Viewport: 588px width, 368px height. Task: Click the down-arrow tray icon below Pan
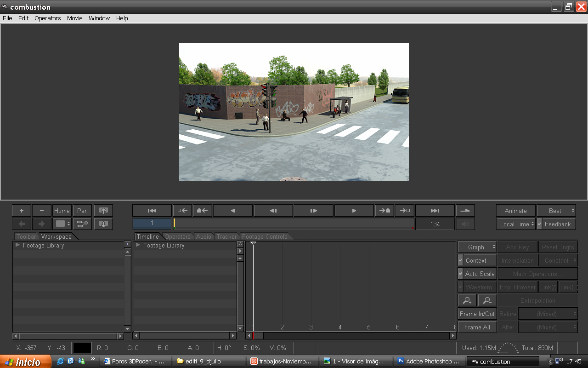(x=103, y=224)
